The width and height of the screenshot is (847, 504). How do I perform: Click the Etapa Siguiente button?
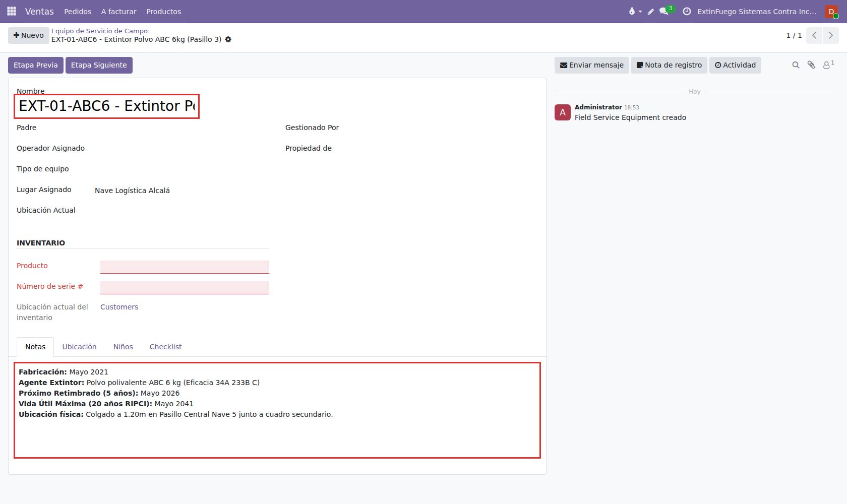(x=99, y=65)
